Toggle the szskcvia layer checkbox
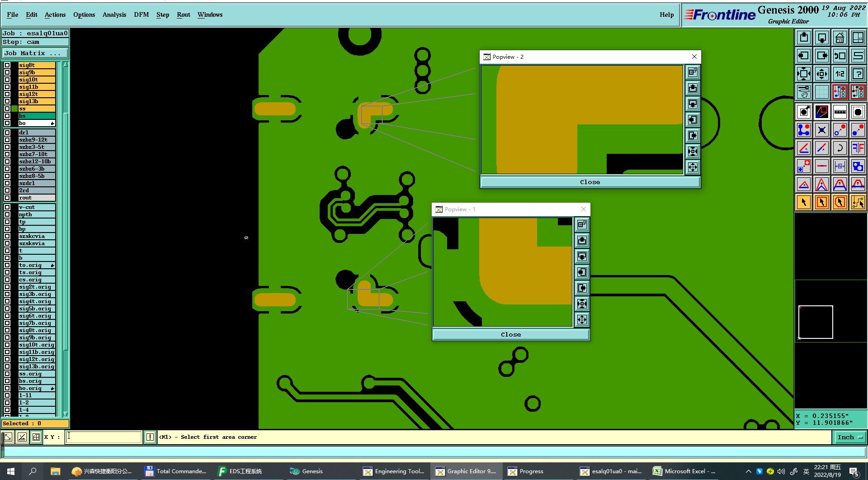868x480 pixels. click(7, 236)
